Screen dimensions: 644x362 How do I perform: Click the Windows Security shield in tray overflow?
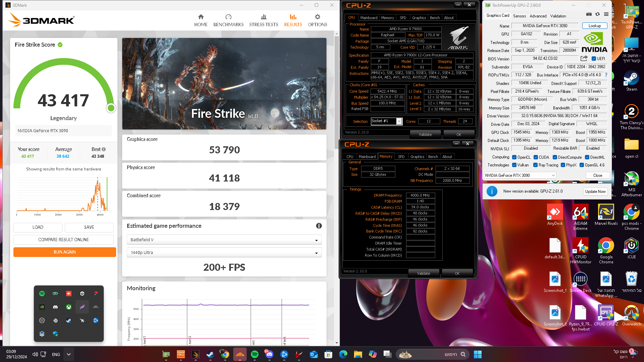coord(55,334)
